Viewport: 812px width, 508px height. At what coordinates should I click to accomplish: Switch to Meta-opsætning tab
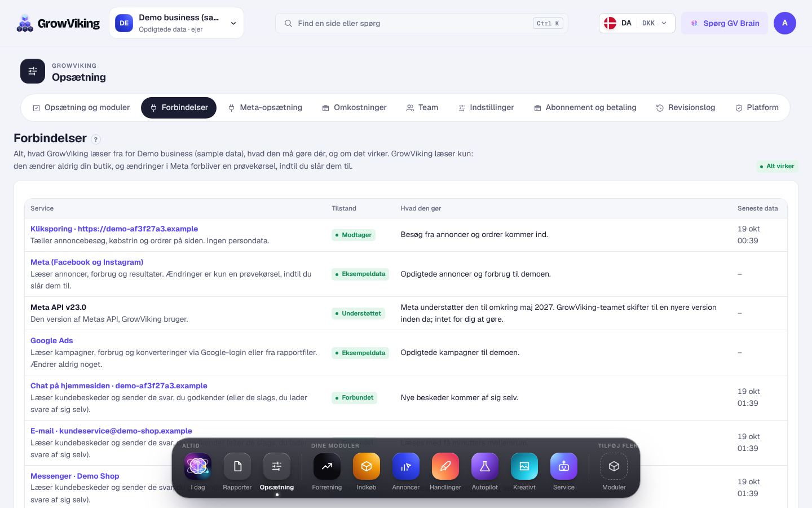click(265, 108)
